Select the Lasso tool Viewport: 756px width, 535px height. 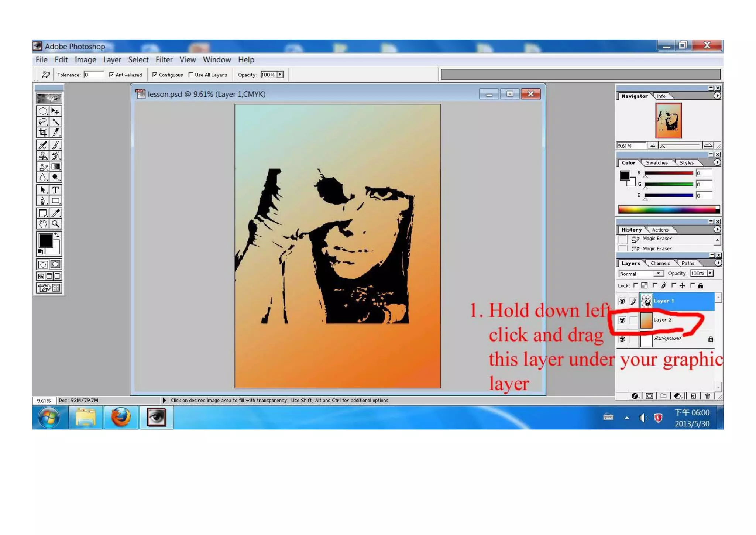pyautogui.click(x=43, y=121)
